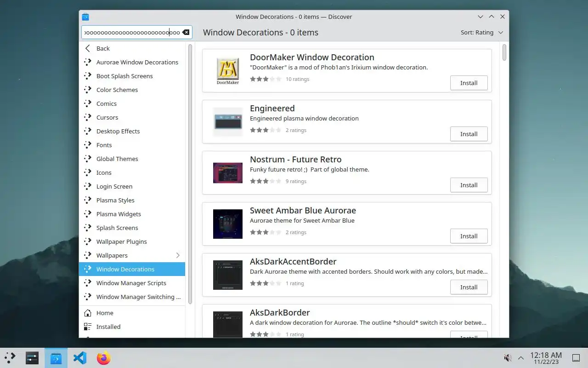
Task: Expand the hidden system tray icons arrow
Action: tap(521, 358)
